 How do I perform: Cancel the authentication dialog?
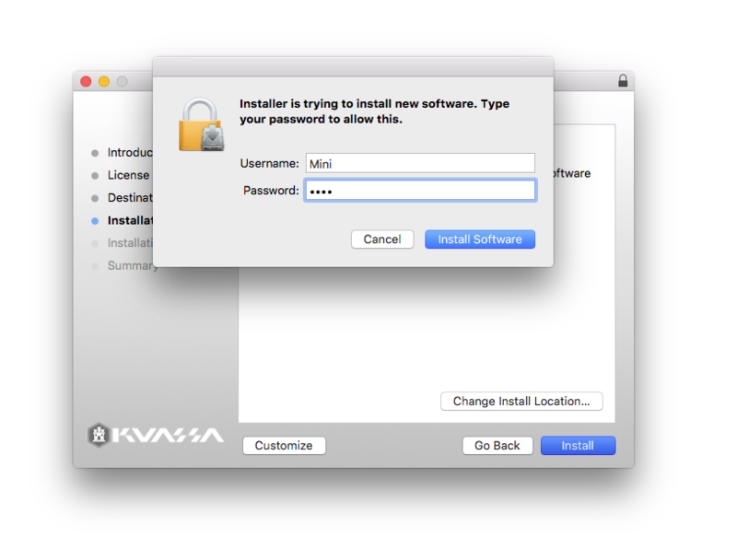pyautogui.click(x=382, y=239)
